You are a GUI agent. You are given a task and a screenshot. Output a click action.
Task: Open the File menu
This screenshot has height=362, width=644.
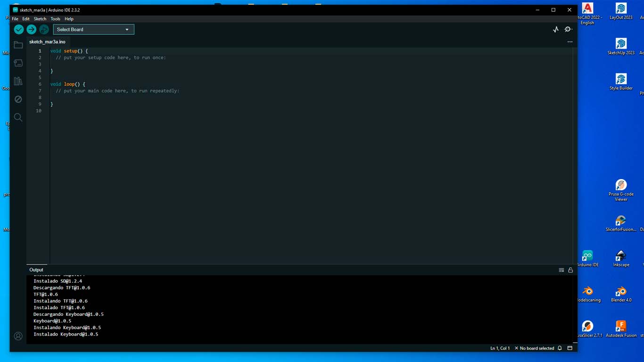pos(15,19)
